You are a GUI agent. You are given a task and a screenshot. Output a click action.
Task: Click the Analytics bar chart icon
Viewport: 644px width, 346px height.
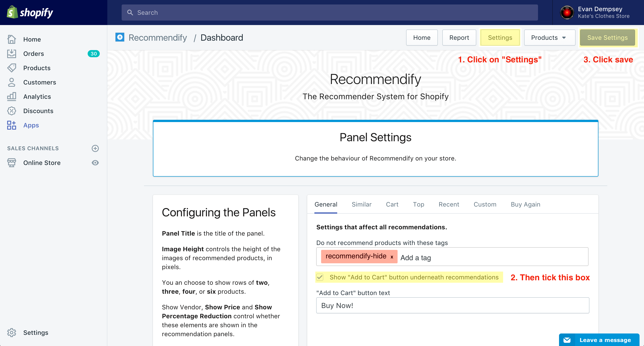pos(11,96)
